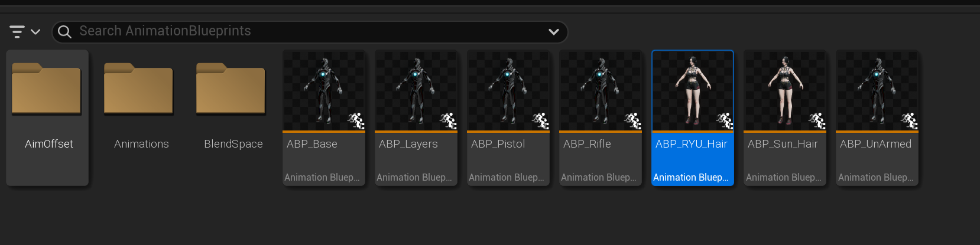
Task: Focus the Search AnimationBlueprints field
Action: pyautogui.click(x=310, y=32)
